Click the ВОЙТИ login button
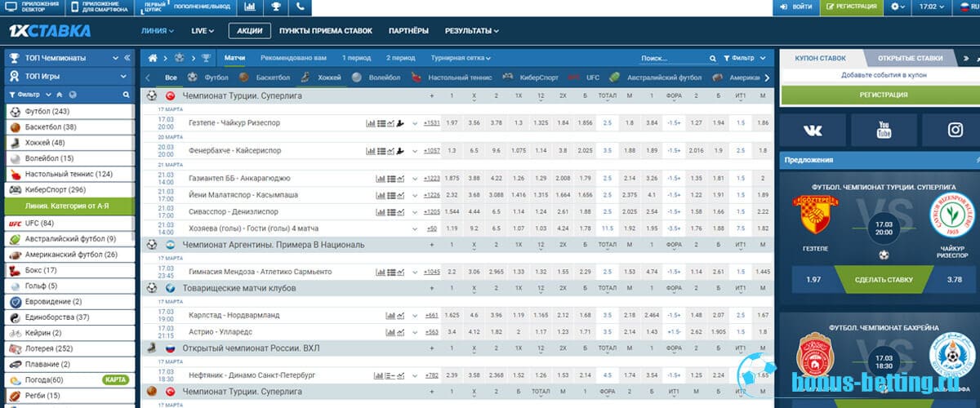The height and width of the screenshot is (408, 980). (795, 7)
